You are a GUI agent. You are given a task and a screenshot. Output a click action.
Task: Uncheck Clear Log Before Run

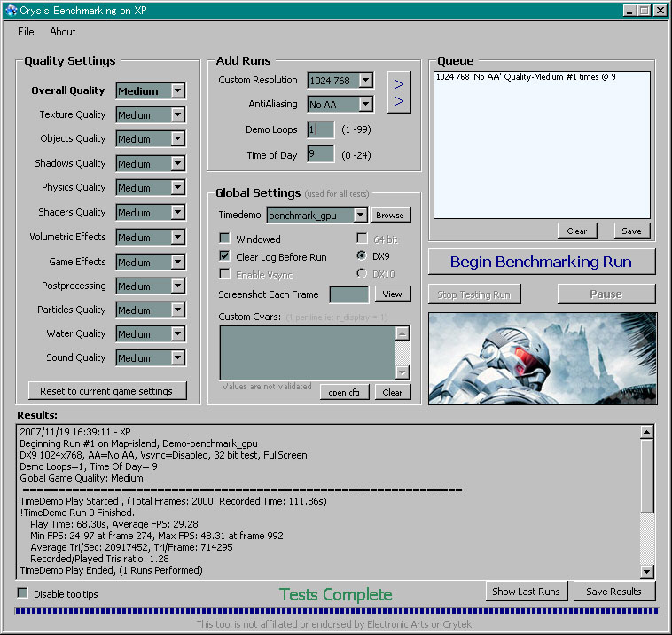[x=224, y=256]
